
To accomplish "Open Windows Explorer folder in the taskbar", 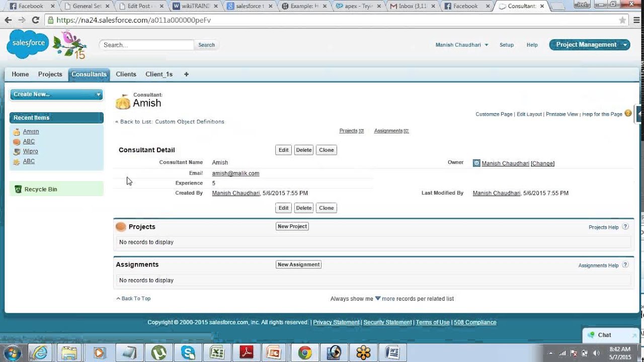I will [69, 352].
